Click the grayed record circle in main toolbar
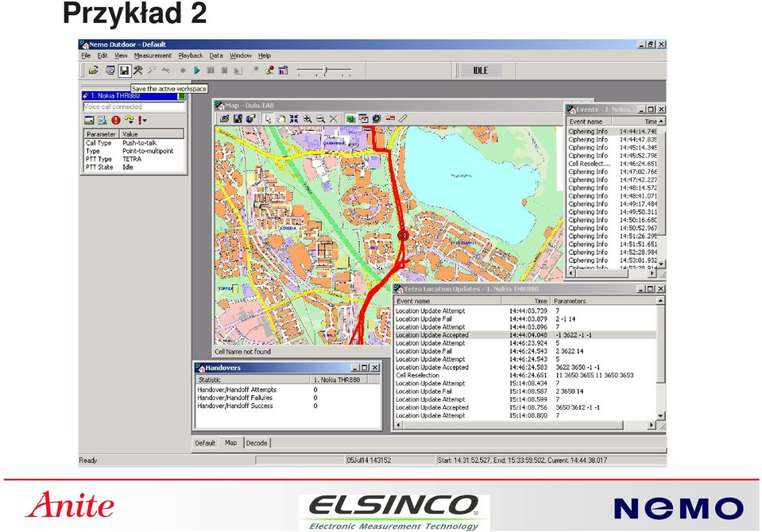762x532 pixels. click(183, 71)
